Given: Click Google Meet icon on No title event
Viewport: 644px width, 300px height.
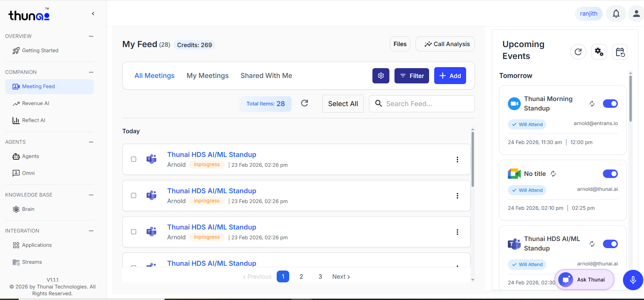Looking at the screenshot, I should [514, 174].
